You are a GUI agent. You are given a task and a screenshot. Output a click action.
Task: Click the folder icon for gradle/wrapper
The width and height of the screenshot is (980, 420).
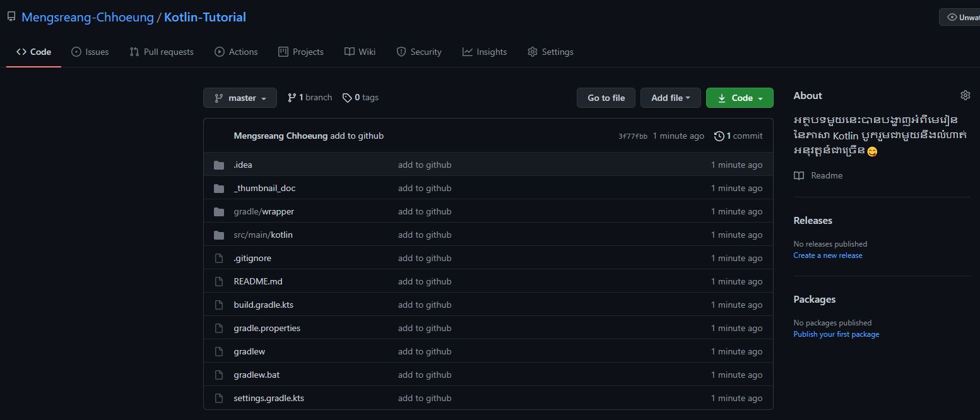(219, 211)
